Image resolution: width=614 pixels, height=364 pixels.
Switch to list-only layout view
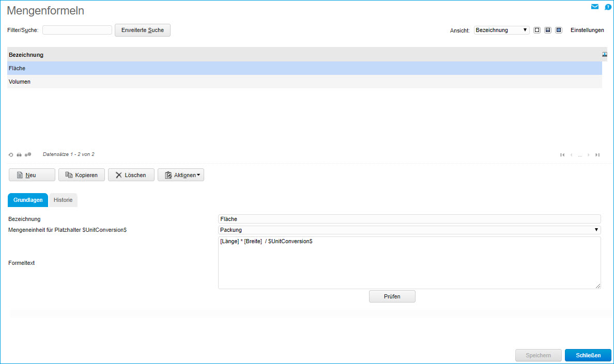point(537,30)
